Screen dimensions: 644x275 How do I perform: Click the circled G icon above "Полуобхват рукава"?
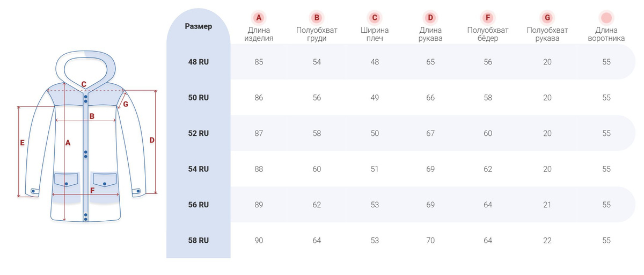coord(547,18)
